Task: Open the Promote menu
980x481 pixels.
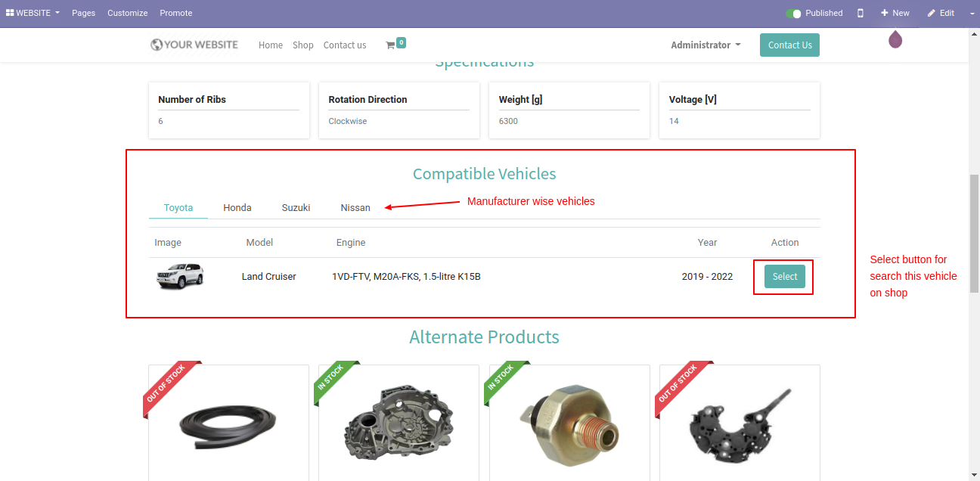Action: (176, 13)
